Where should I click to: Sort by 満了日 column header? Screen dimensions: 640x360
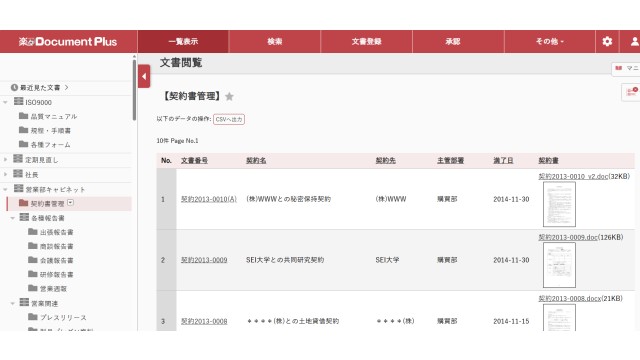503,160
